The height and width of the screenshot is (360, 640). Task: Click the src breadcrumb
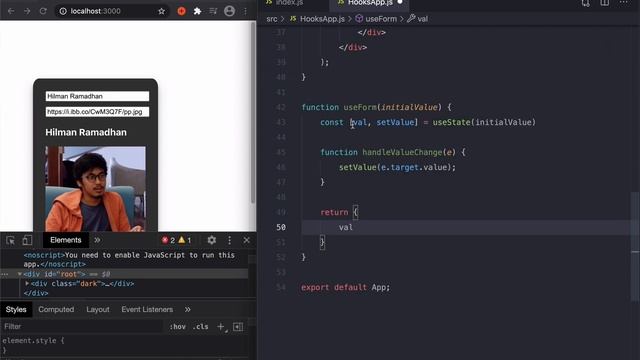(272, 19)
